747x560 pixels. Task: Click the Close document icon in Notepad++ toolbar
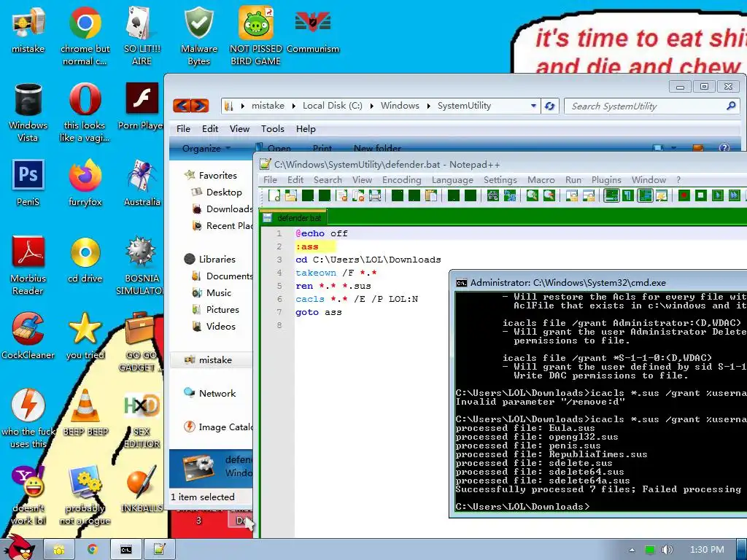point(342,195)
